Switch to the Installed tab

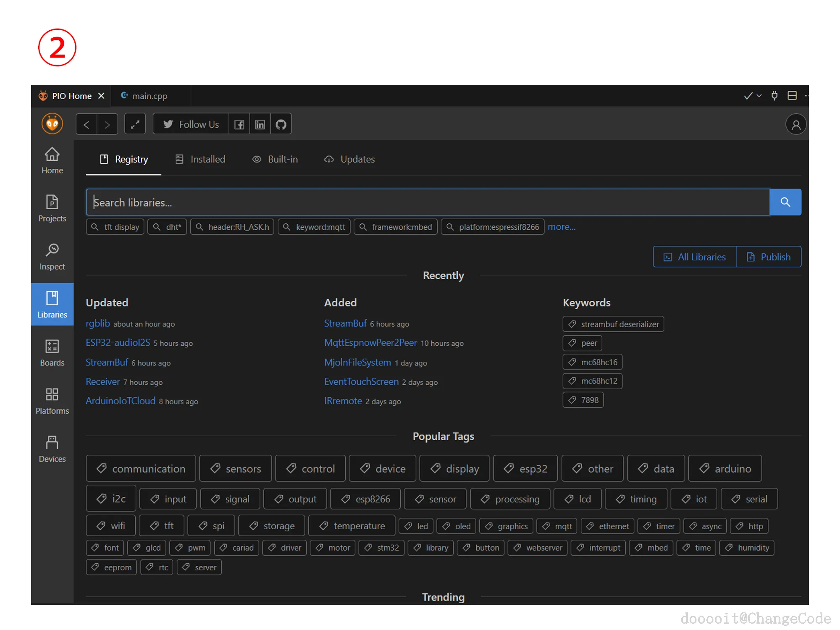(x=200, y=159)
